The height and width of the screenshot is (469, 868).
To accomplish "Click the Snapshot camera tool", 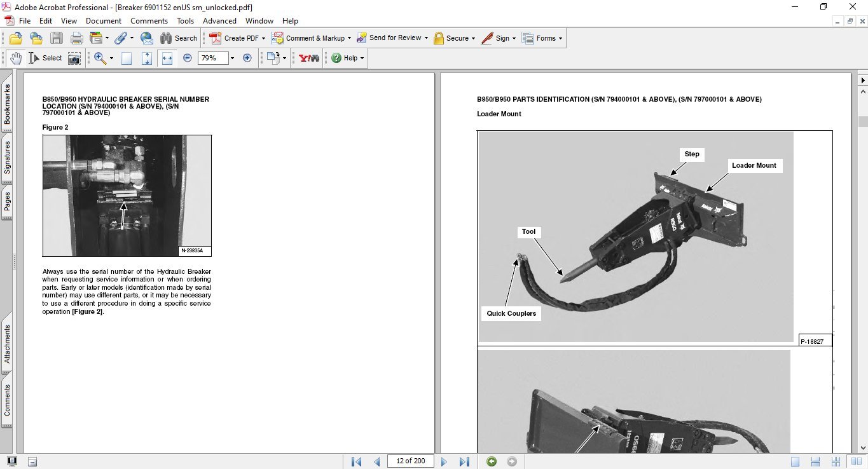I will (x=74, y=58).
